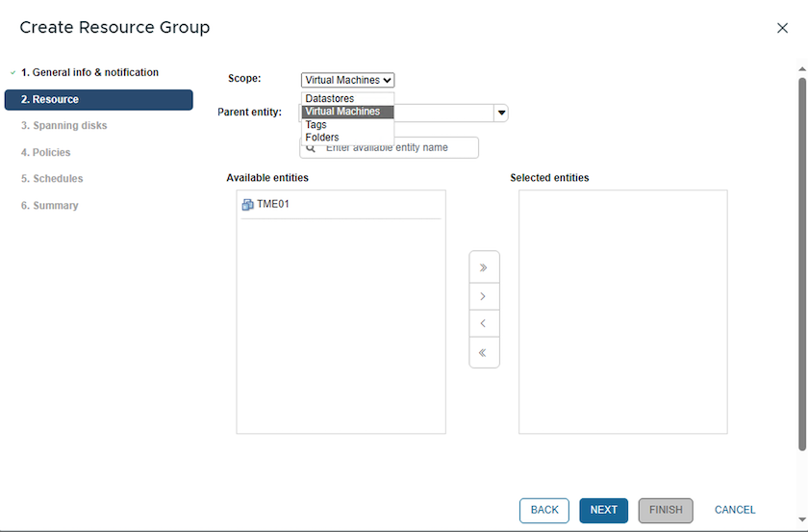
Task: Go to step 1 General info & notification
Action: 89,72
